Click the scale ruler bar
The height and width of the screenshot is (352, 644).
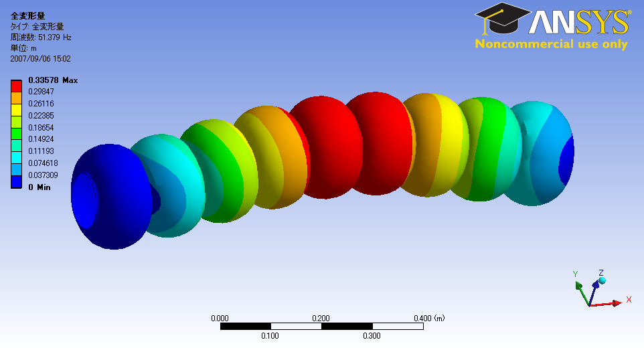(321, 327)
